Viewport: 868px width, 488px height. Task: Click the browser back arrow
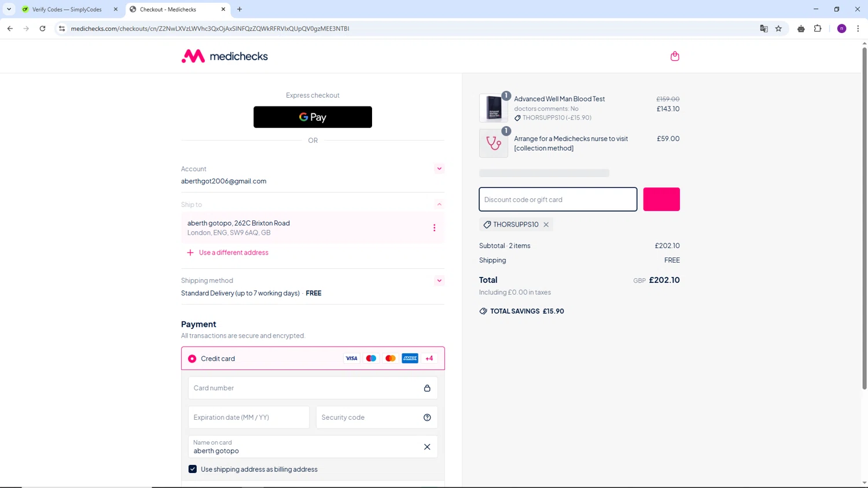[10, 28]
